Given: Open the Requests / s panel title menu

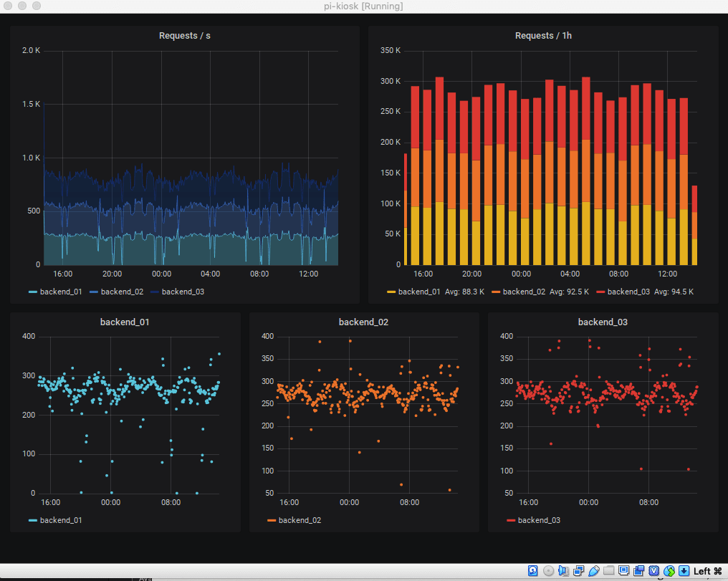Looking at the screenshot, I should 185,36.
